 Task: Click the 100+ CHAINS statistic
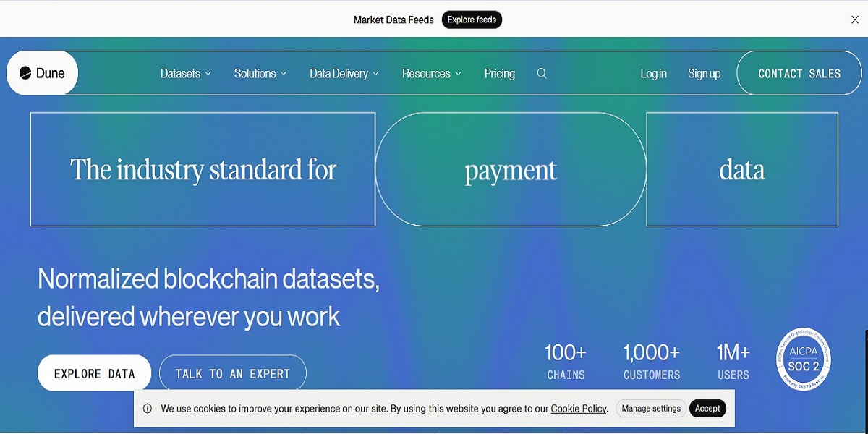pyautogui.click(x=566, y=362)
